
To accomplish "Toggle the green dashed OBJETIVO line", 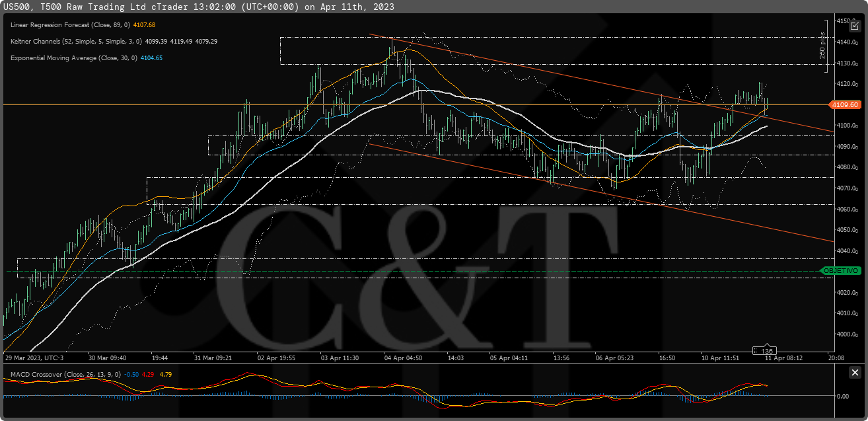I will point(396,270).
